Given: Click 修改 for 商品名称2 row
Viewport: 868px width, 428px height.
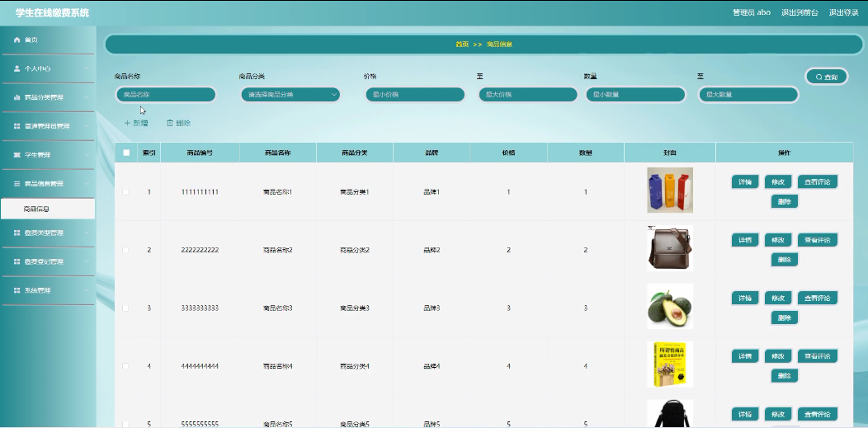Looking at the screenshot, I should tap(778, 240).
